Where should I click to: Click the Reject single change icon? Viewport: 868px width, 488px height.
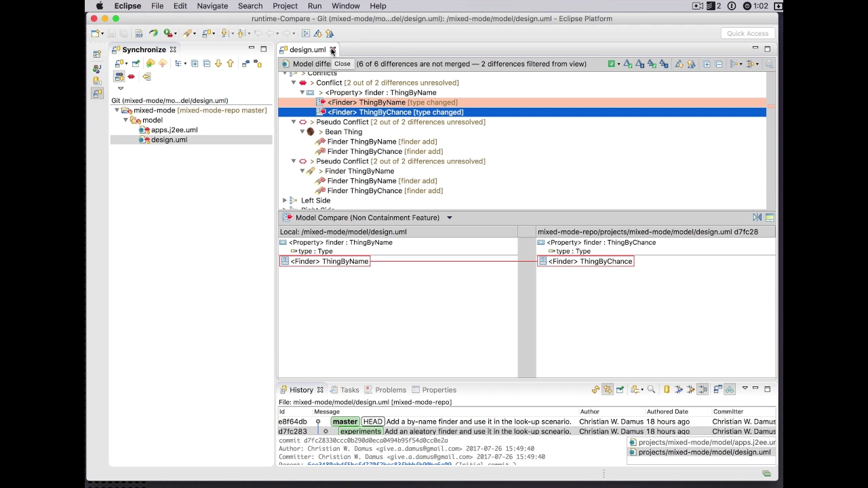click(639, 64)
